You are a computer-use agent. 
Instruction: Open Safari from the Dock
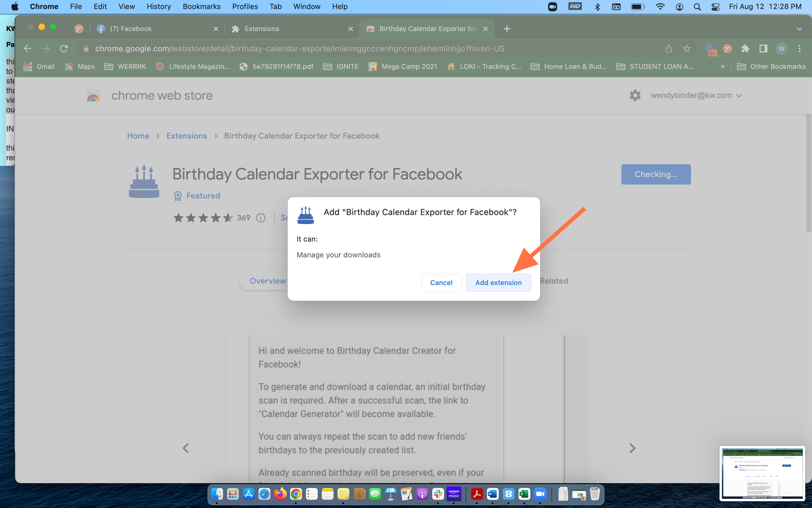pos(264,494)
